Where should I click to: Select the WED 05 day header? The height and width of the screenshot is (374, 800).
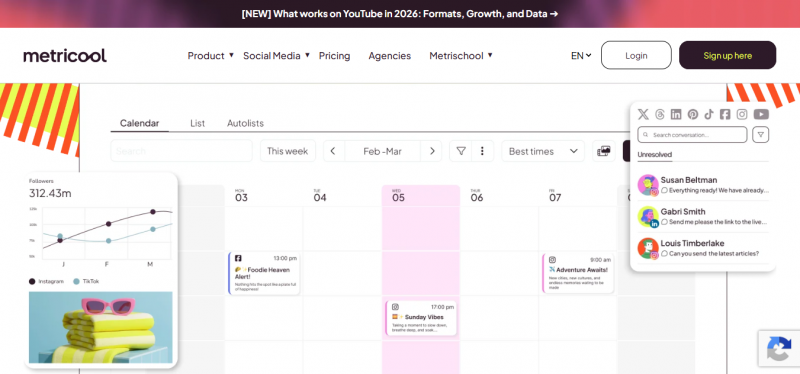coord(398,195)
